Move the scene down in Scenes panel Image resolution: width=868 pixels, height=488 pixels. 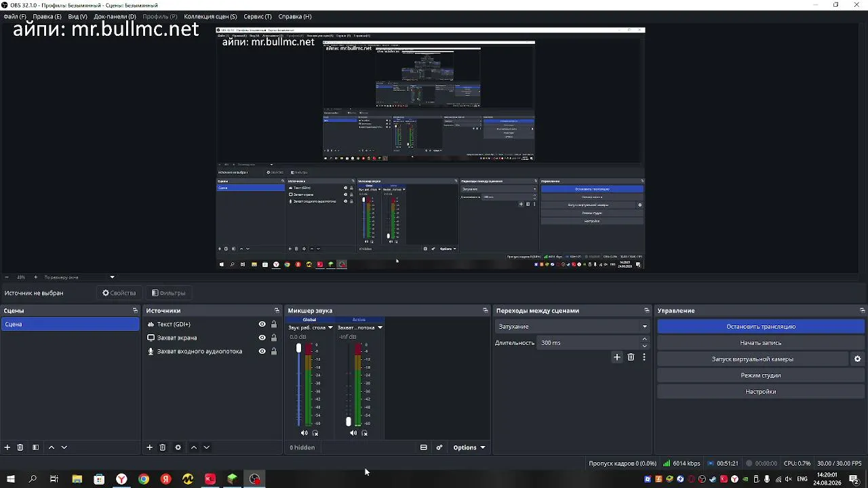point(64,447)
